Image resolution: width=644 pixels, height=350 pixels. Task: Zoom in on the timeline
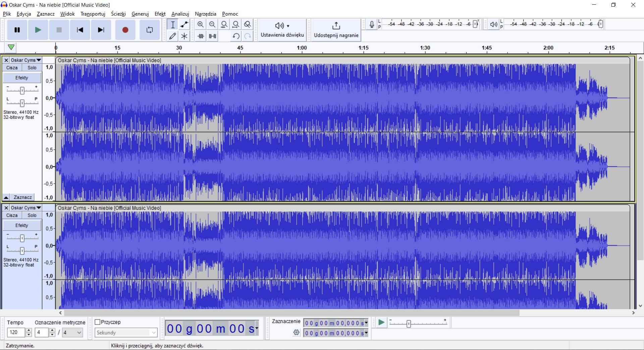(201, 24)
